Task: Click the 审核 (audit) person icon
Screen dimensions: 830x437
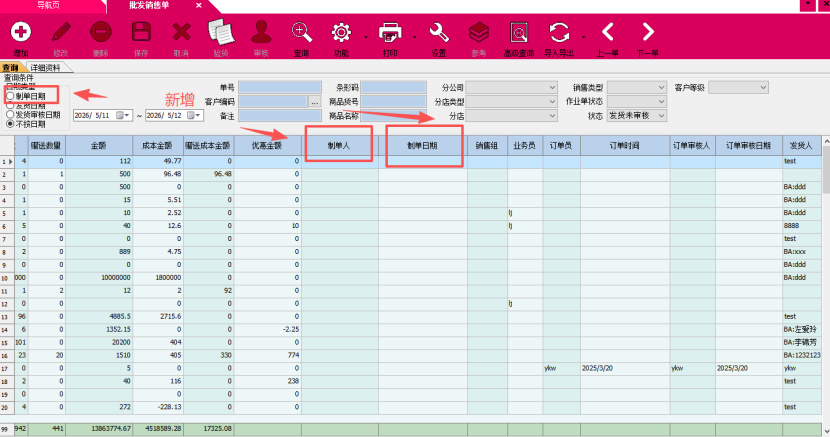Action: [x=261, y=32]
